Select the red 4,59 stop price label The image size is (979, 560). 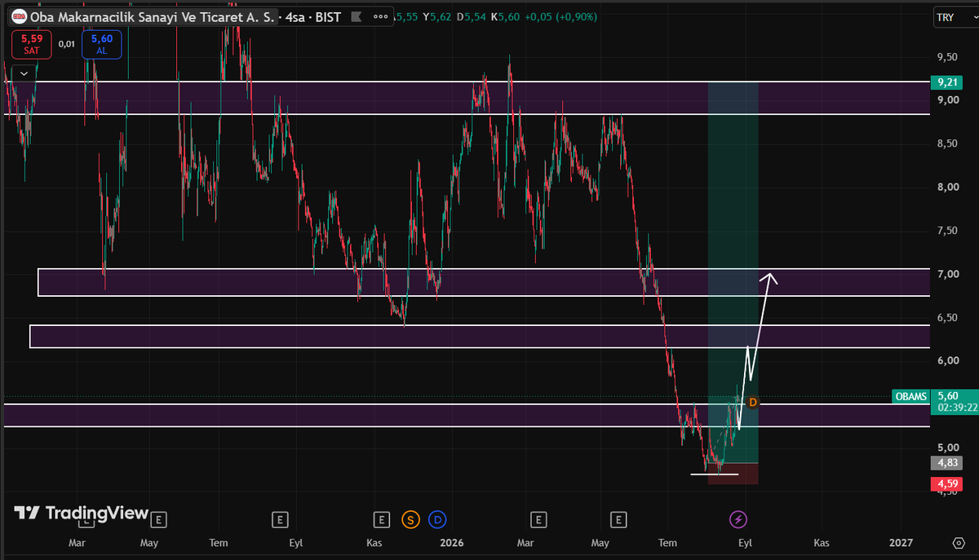coord(947,485)
